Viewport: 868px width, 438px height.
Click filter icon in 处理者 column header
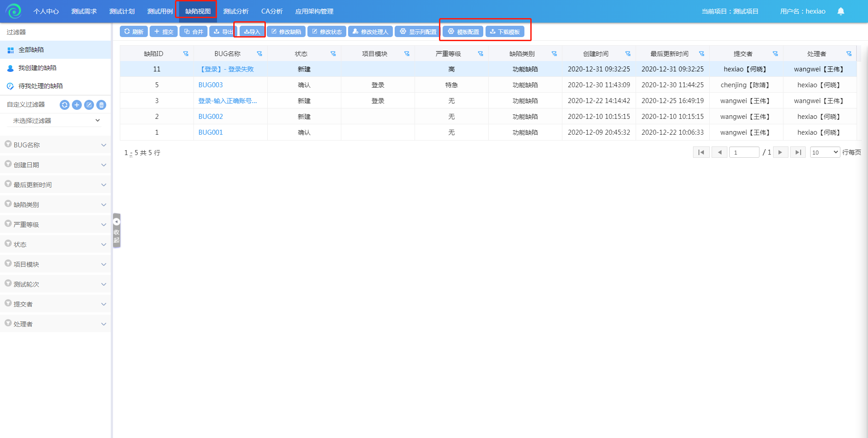click(x=849, y=54)
